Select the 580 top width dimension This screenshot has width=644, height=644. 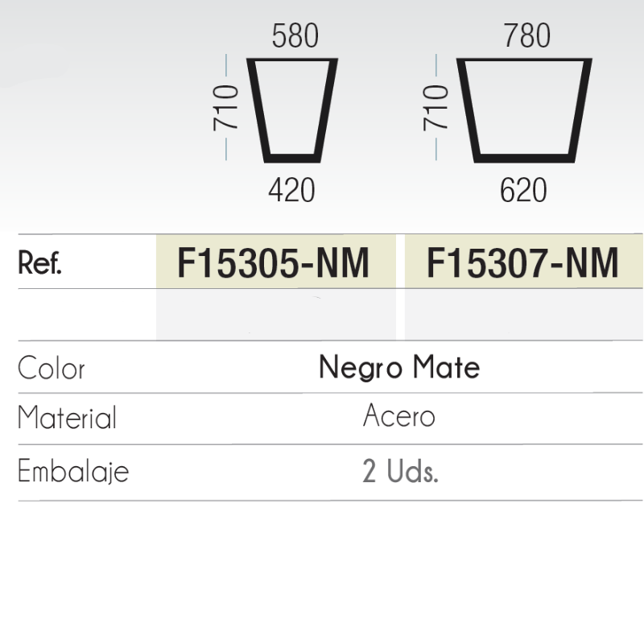coord(295,36)
